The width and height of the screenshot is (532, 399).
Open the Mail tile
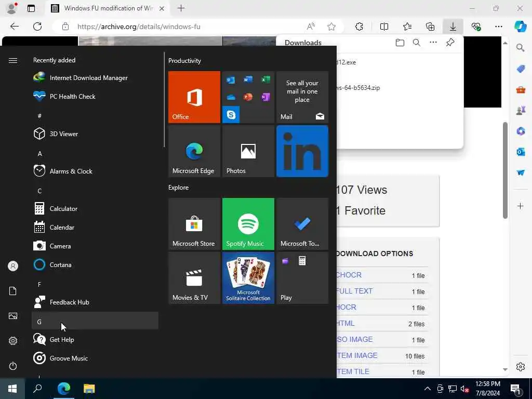coord(302,97)
